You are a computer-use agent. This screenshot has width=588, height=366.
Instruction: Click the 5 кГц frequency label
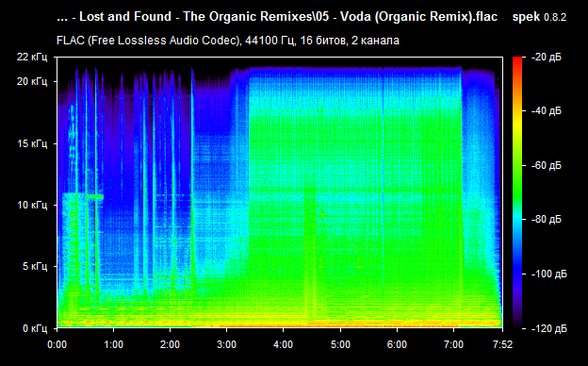[x=35, y=267]
